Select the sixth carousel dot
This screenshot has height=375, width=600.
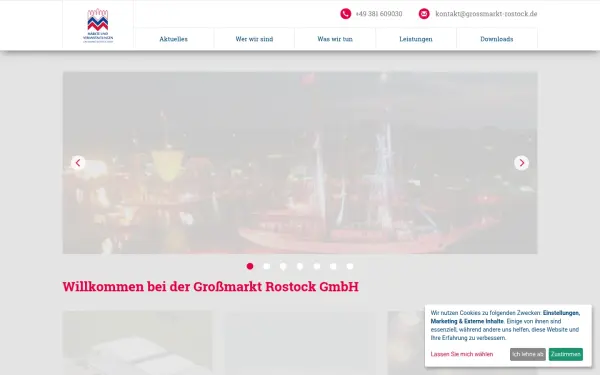pos(333,266)
